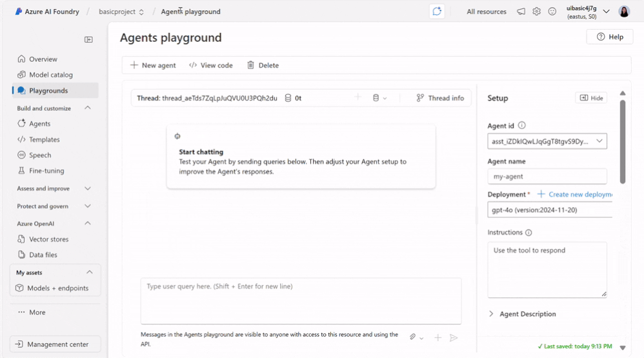Click the user query text box
644x358 pixels.
(301, 301)
